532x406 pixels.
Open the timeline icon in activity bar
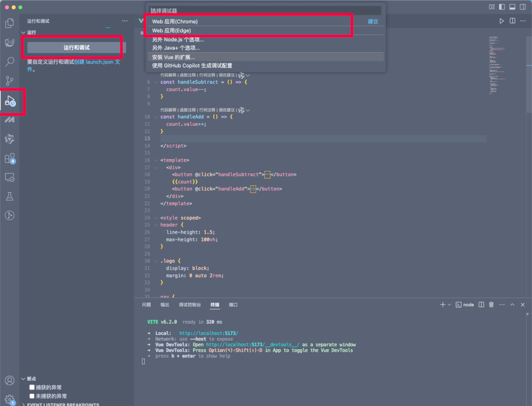9,215
